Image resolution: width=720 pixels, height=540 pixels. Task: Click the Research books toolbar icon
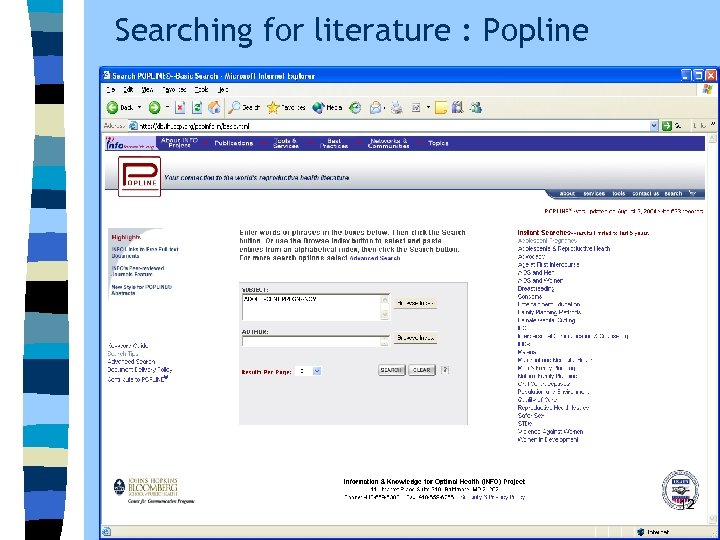[x=457, y=107]
